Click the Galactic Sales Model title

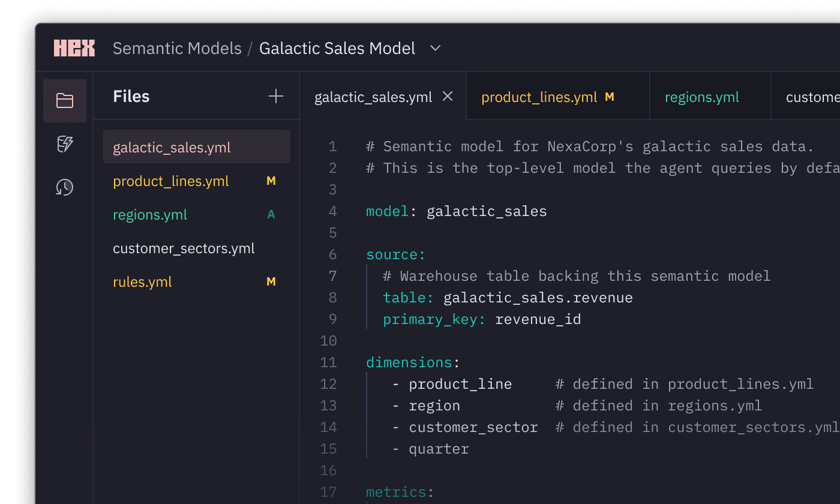coord(337,48)
